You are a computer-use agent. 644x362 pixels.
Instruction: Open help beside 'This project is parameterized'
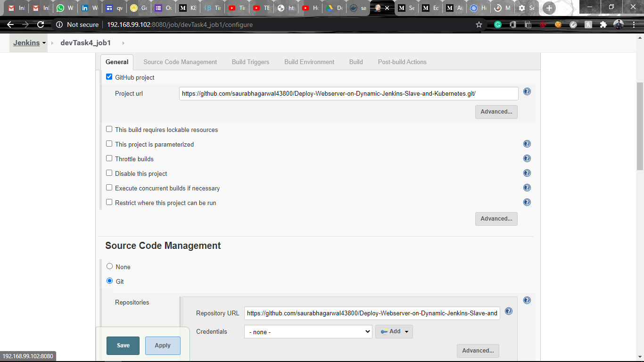click(527, 144)
